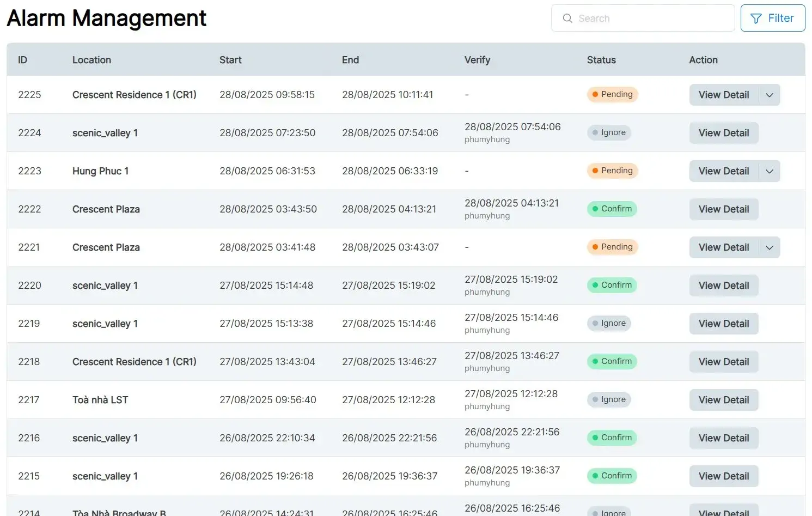View Detail of alarm 2222
This screenshot has height=516, width=812.
tap(724, 209)
